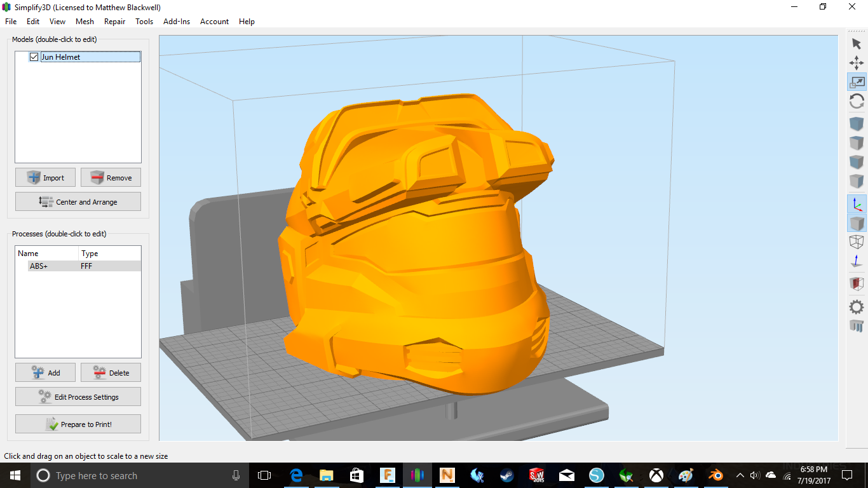Enable wireframe model display

tap(857, 242)
